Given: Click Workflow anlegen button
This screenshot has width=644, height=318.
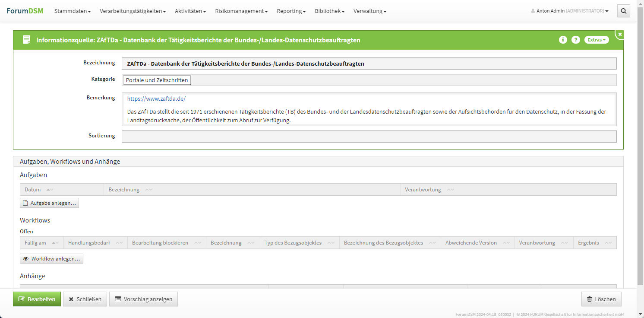Looking at the screenshot, I should (x=51, y=259).
